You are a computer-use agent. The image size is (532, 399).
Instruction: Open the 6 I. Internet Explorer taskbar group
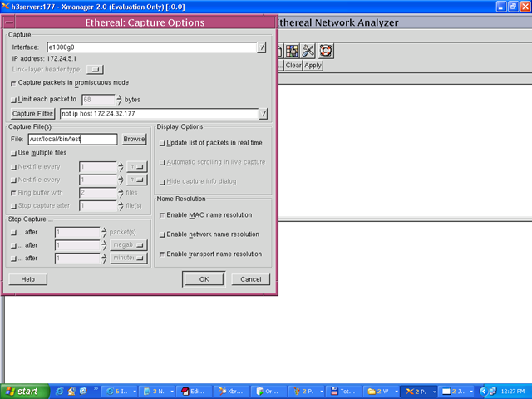[120, 392]
